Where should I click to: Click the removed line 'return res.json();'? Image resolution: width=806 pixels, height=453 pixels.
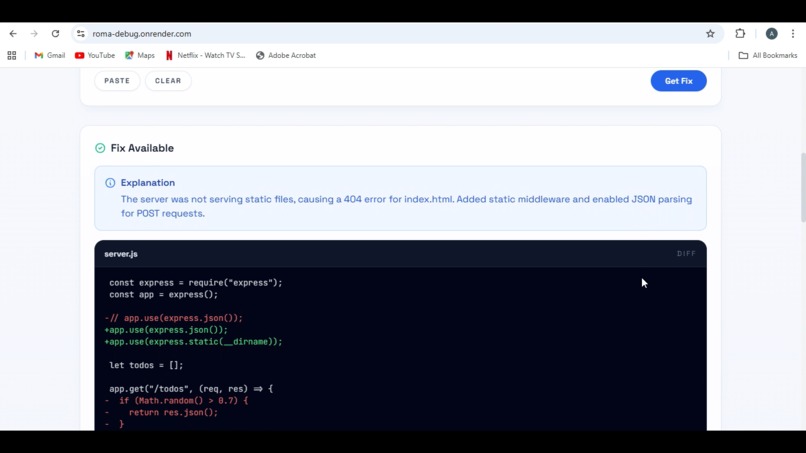(x=161, y=412)
